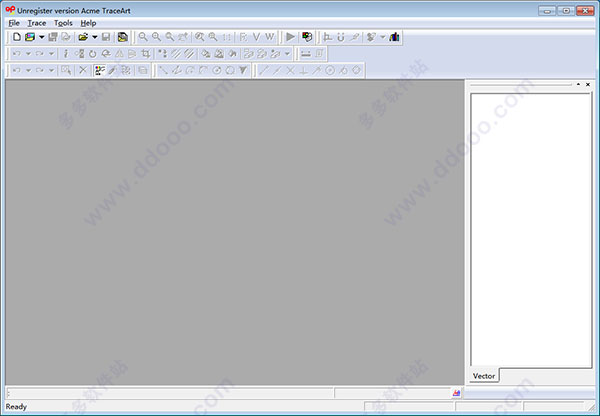Open the Tools menu
This screenshot has height=416, width=600.
click(x=63, y=23)
